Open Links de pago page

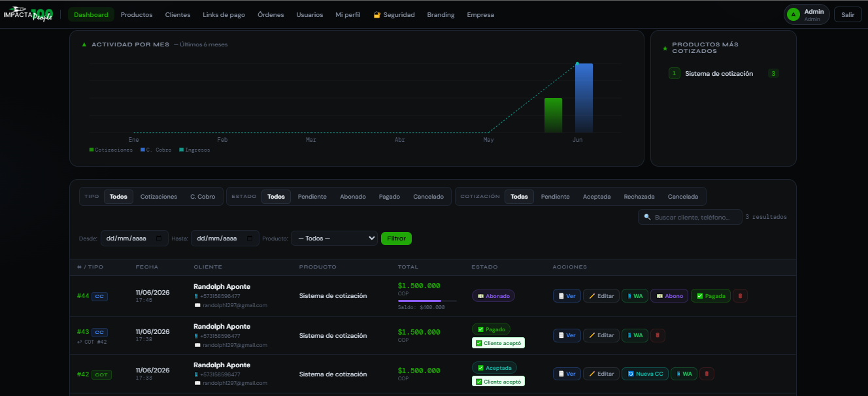coord(224,14)
